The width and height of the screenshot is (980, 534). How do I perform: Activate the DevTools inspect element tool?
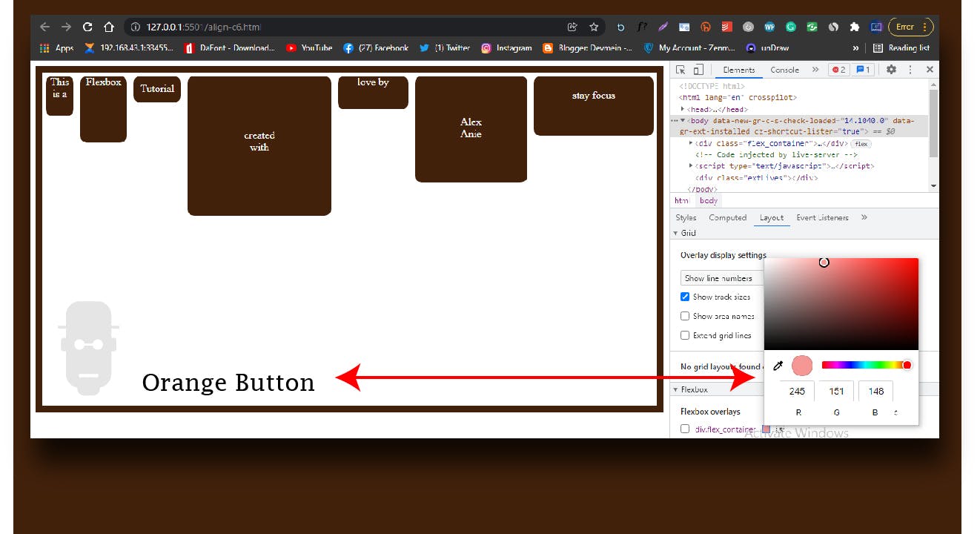[681, 70]
